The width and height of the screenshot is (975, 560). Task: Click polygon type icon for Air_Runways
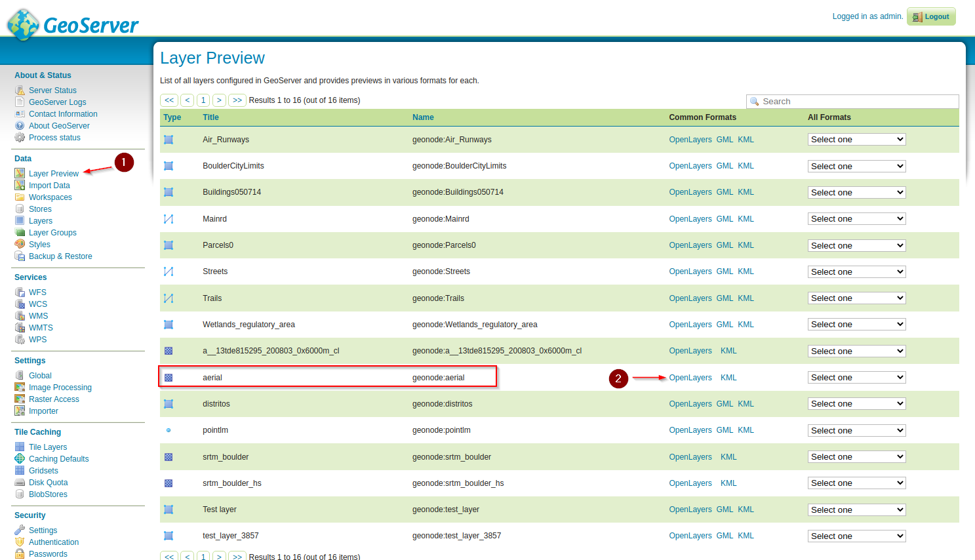click(169, 140)
